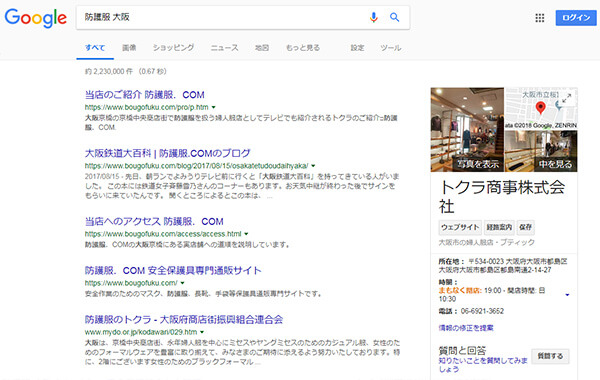Select the すべて tab
The width and height of the screenshot is (600, 380).
point(95,48)
